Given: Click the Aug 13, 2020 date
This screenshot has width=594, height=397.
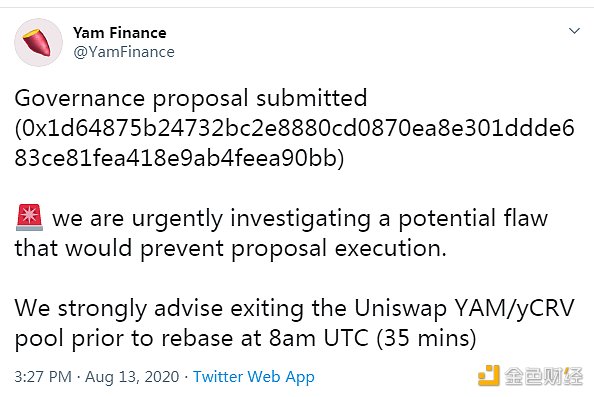Looking at the screenshot, I should point(132,377).
